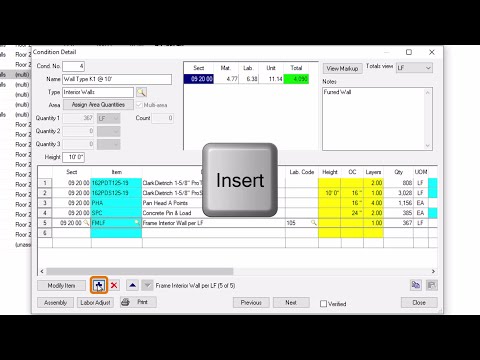Select row header 3 in items grid
This screenshot has height=360, width=480.
pos(45,203)
